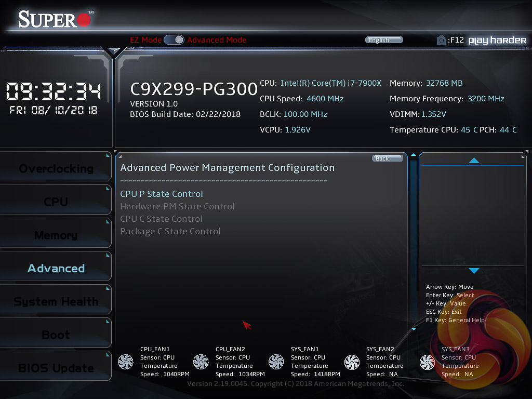The height and width of the screenshot is (399, 532).
Task: Click the CPU_FAN1 fan icon
Action: point(126,362)
